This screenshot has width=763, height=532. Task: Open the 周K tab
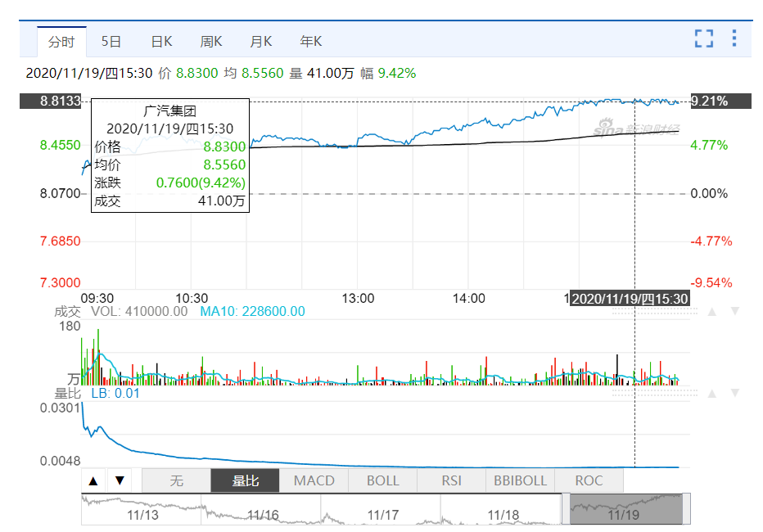tap(211, 42)
